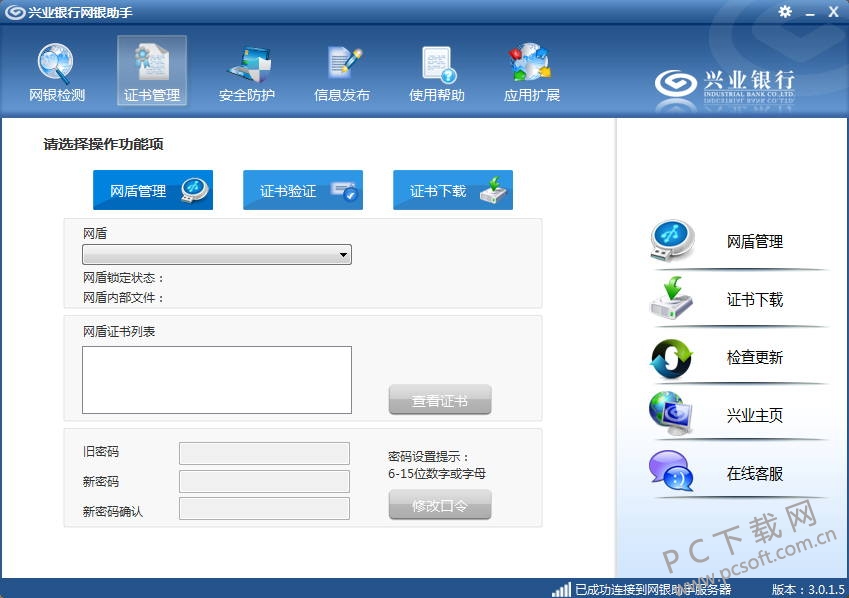Open the 应用扩展 globe icon
The height and width of the screenshot is (598, 849).
[x=530, y=63]
